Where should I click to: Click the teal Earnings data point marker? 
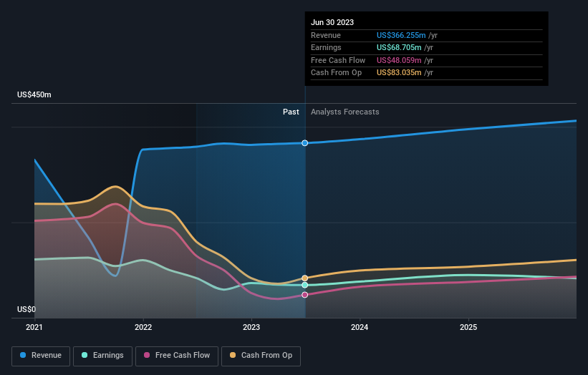(x=305, y=285)
